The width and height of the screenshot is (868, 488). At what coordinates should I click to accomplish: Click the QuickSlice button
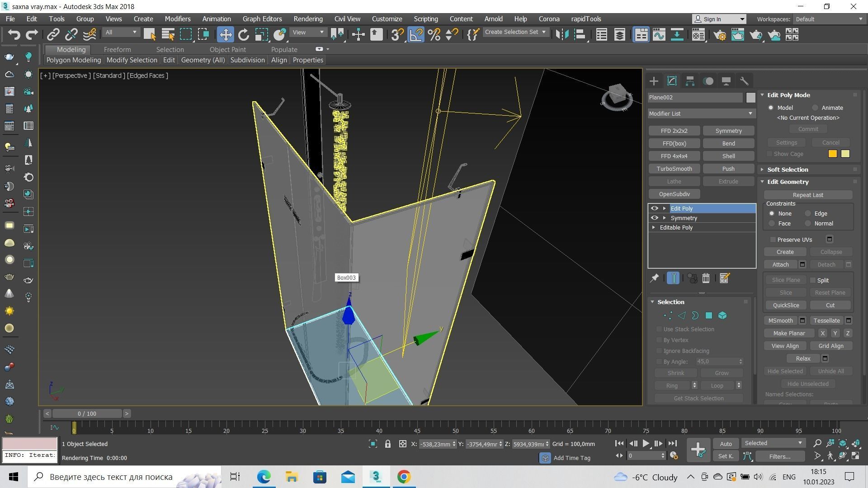[x=786, y=305]
